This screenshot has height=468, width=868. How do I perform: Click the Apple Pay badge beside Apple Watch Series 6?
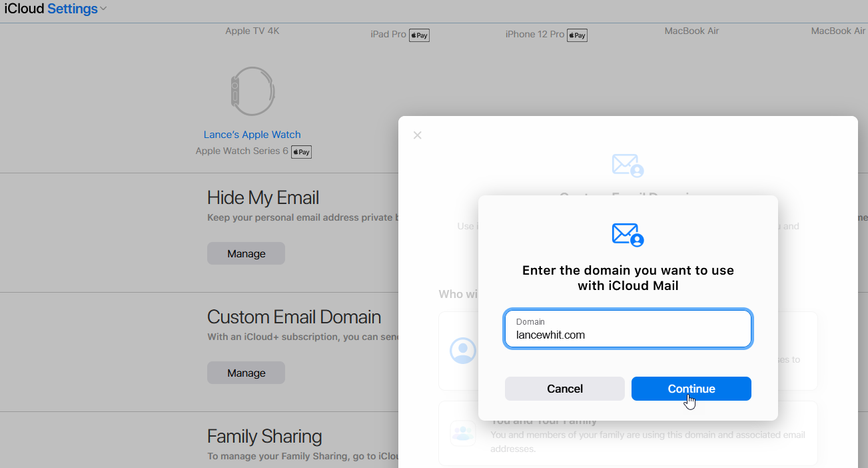pyautogui.click(x=301, y=152)
